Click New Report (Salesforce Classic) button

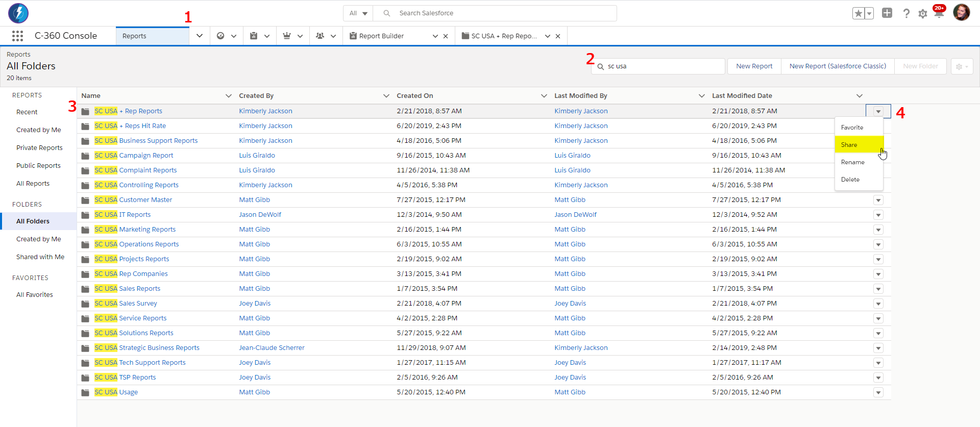838,66
